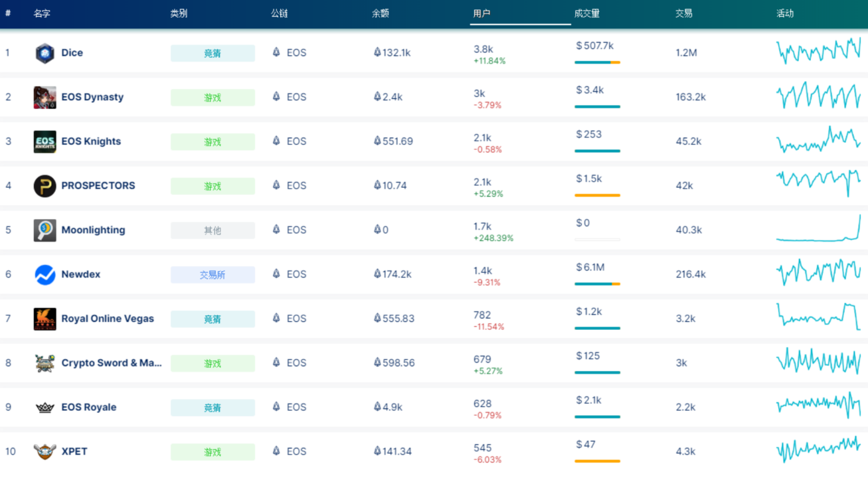This screenshot has height=478, width=868.
Task: Open the Dice dapp name link
Action: 72,52
